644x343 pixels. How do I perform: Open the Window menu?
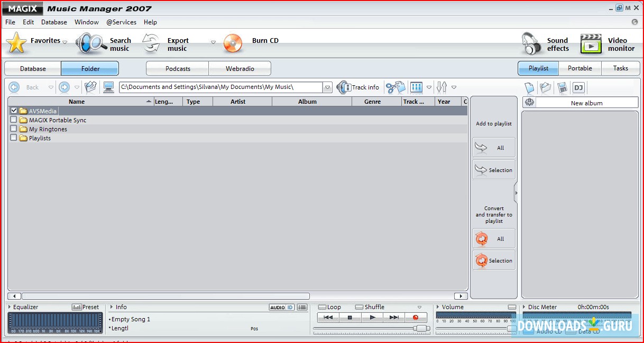pyautogui.click(x=87, y=22)
